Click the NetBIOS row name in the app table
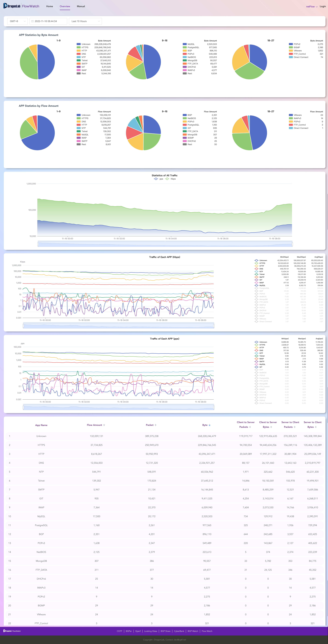 point(41,552)
